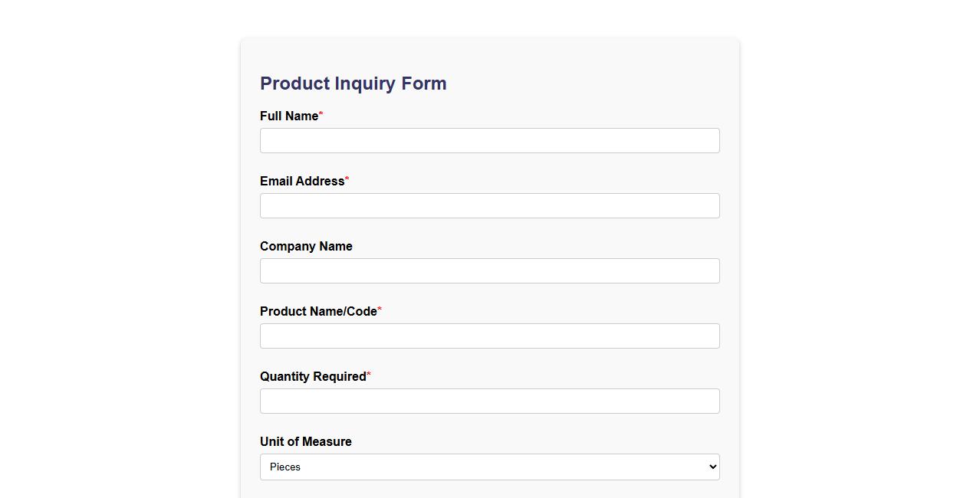Screen dimensions: 980x498
Task: Focus the email field below Email Address
Action: (x=489, y=205)
